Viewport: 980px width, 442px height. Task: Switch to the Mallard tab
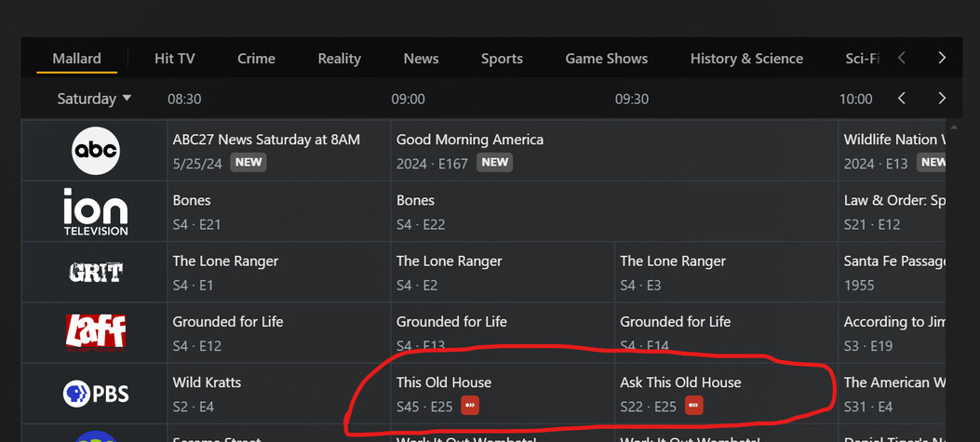[x=77, y=58]
